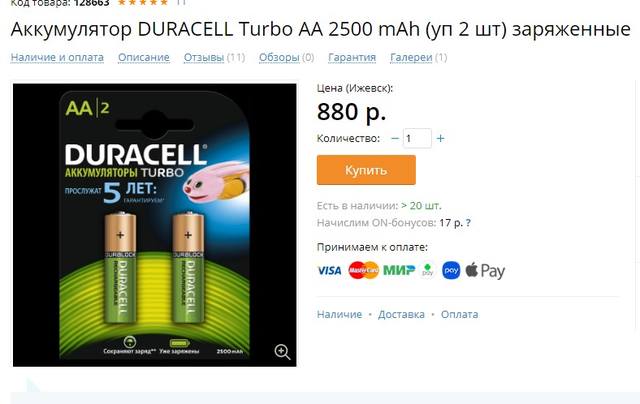The height and width of the screenshot is (404, 640).
Task: Open the Отзывы reviews tab
Action: pos(204,58)
